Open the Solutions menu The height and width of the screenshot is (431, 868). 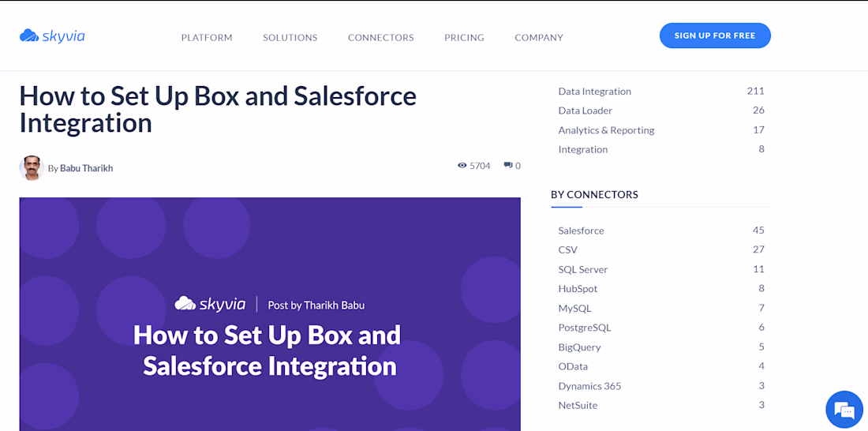(x=290, y=38)
